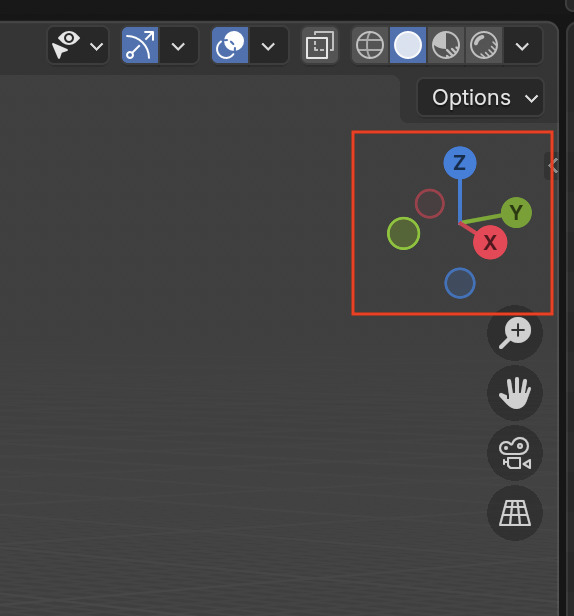The image size is (574, 616).
Task: Toggle X-Ray mode icon
Action: [320, 45]
